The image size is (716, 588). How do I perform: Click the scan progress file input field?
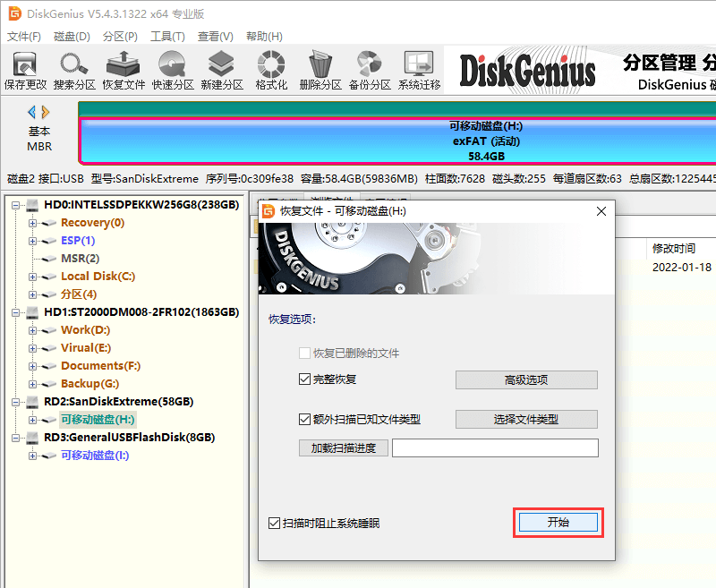(494, 447)
